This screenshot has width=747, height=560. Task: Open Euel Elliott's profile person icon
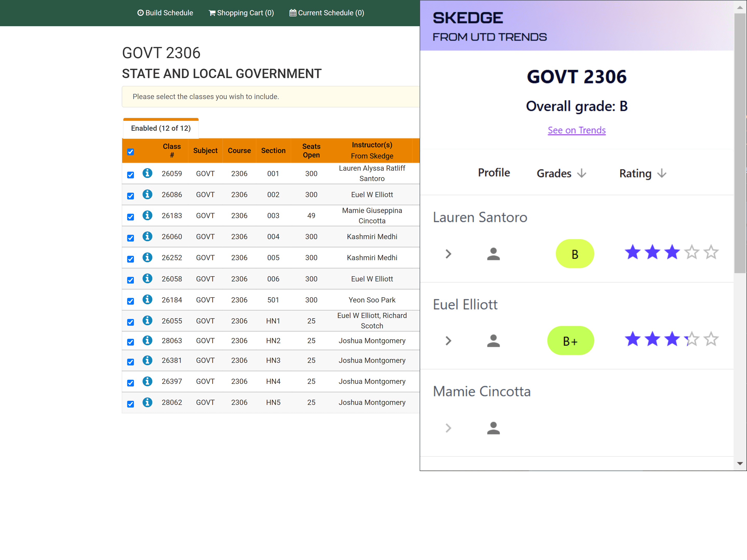click(493, 341)
